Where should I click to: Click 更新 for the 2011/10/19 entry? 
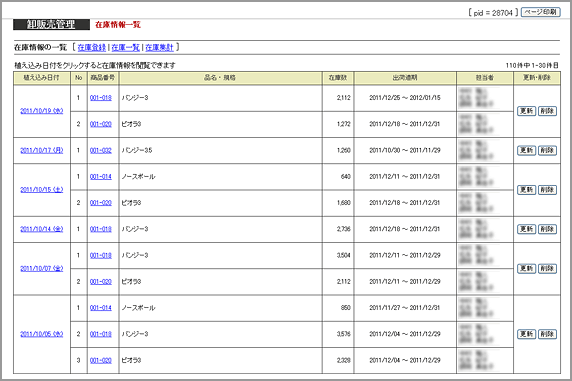526,111
